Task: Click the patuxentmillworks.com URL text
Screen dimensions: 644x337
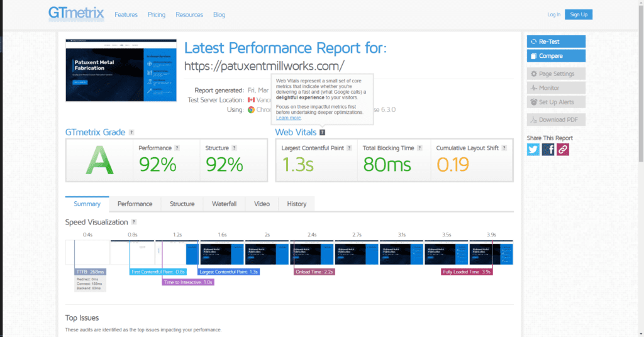Action: [x=264, y=65]
